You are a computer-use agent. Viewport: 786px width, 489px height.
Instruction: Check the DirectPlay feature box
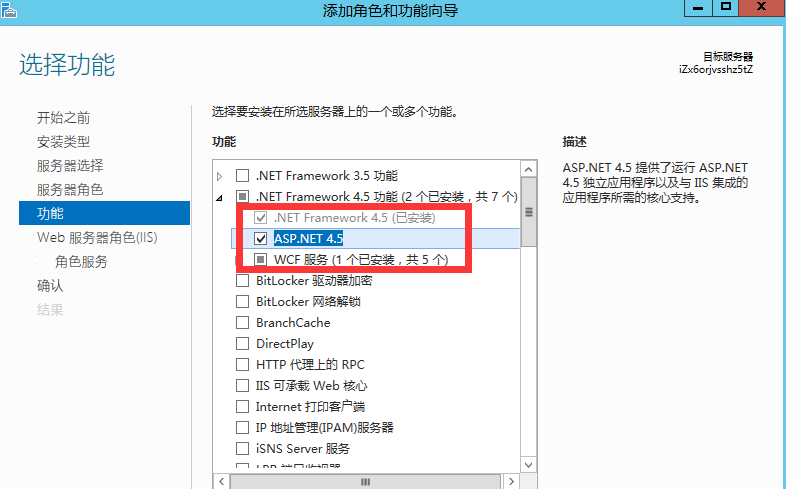[243, 344]
